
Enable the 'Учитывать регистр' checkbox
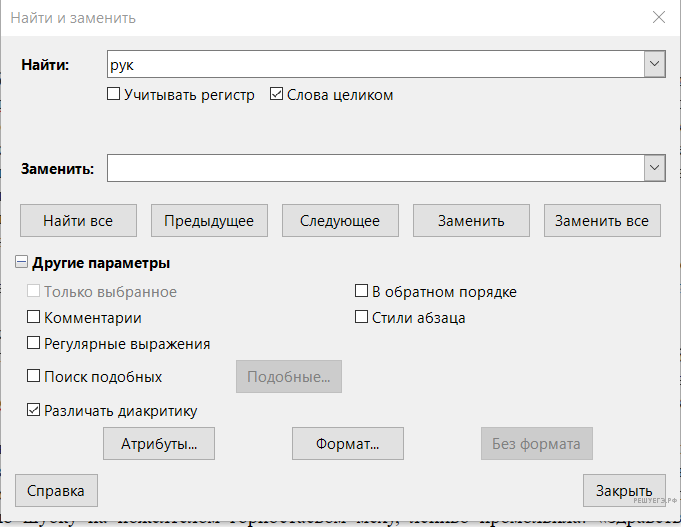(115, 95)
